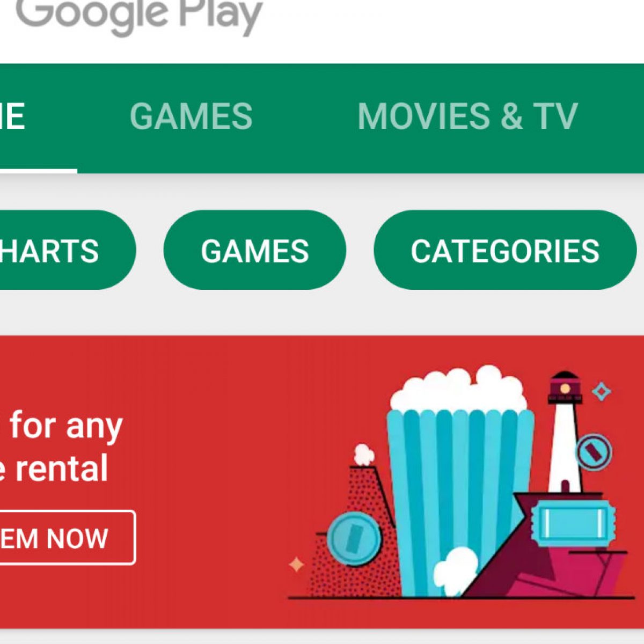This screenshot has height=644, width=644.
Task: Tap the GAMES pill button below tabs
Action: (255, 250)
